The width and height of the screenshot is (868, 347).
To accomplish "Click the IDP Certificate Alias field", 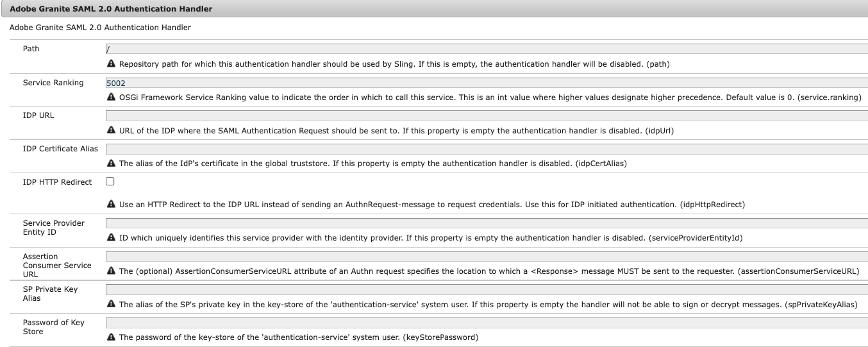I will [487, 149].
